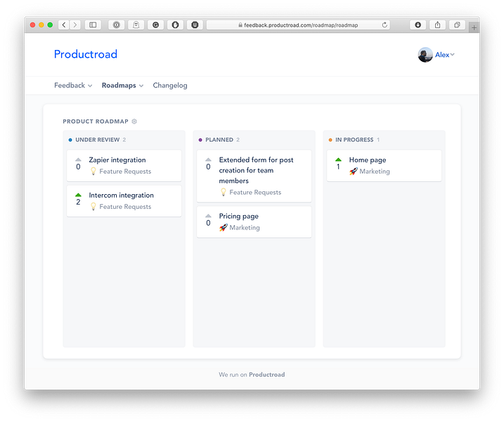This screenshot has height=422, width=504.
Task: Open the Zapier integration post title
Action: 117,160
